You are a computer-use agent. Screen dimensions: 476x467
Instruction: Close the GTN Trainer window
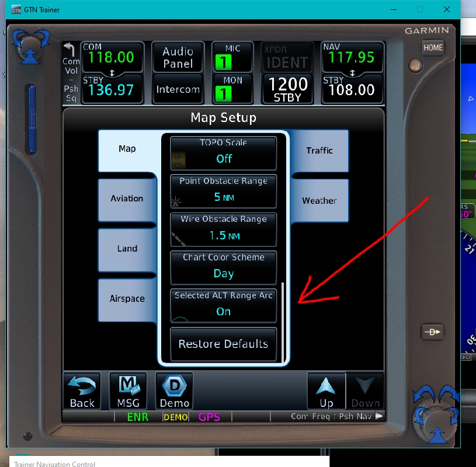[447, 9]
